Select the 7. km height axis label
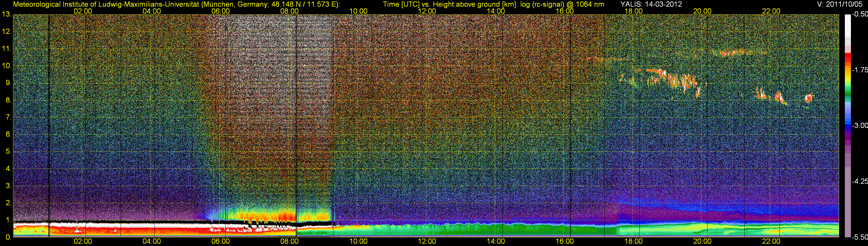868x246 pixels. pos(8,118)
